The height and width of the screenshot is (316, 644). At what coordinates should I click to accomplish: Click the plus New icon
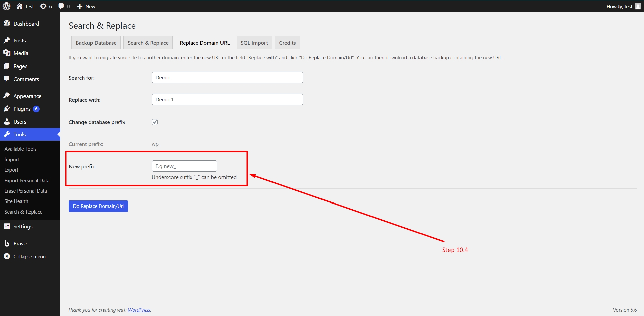(x=80, y=6)
